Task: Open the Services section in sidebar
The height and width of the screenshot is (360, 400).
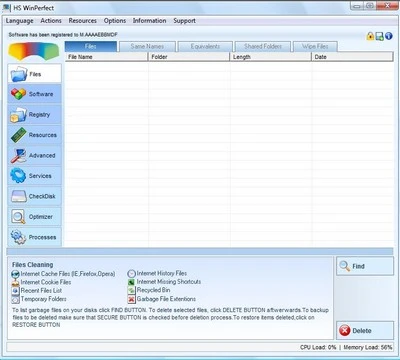Action: [35, 176]
